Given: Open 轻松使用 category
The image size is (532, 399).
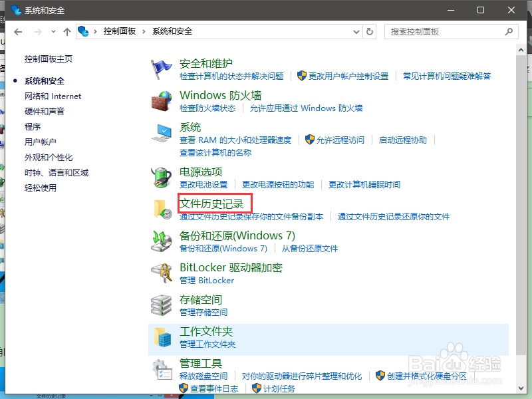Looking at the screenshot, I should (41, 188).
